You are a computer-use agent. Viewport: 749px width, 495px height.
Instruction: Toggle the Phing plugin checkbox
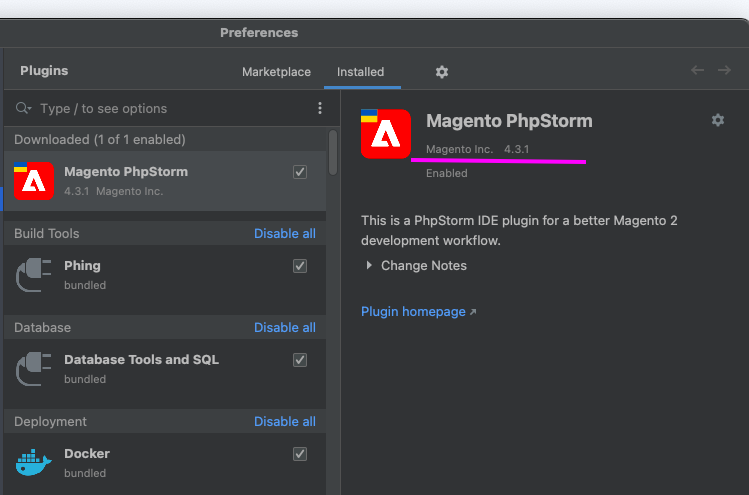[x=300, y=266]
